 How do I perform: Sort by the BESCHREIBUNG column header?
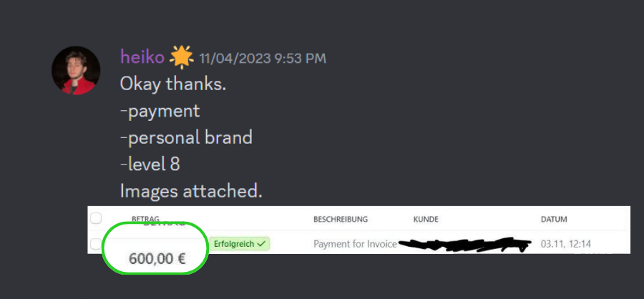point(341,220)
